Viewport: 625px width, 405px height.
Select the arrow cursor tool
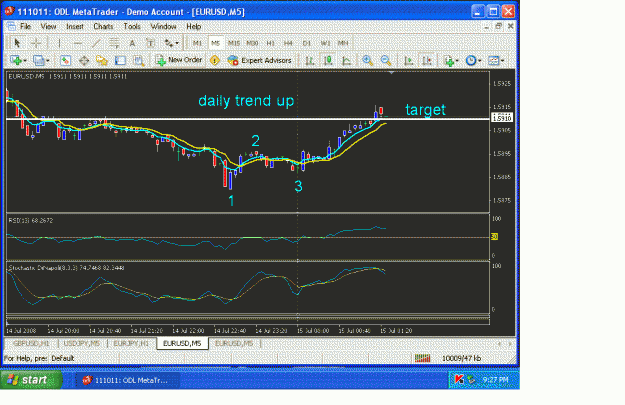pyautogui.click(x=17, y=43)
